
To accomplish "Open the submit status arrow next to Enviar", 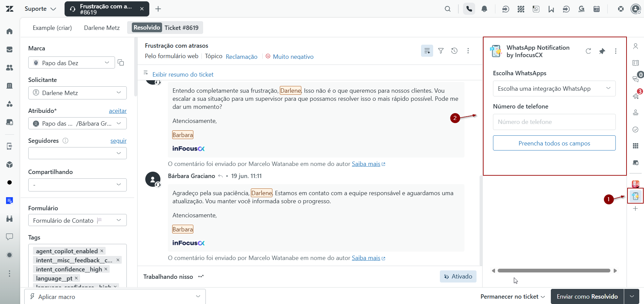I will pos(632,296).
